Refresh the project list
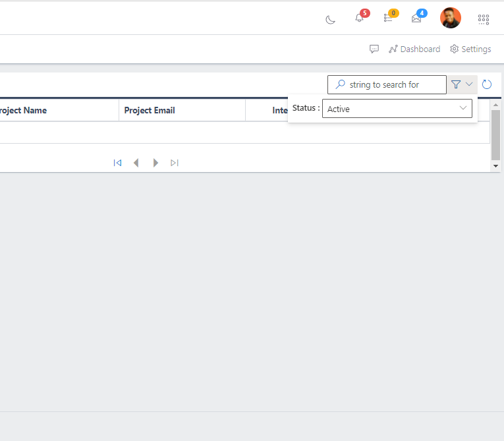Image resolution: width=504 pixels, height=441 pixels. 487,84
